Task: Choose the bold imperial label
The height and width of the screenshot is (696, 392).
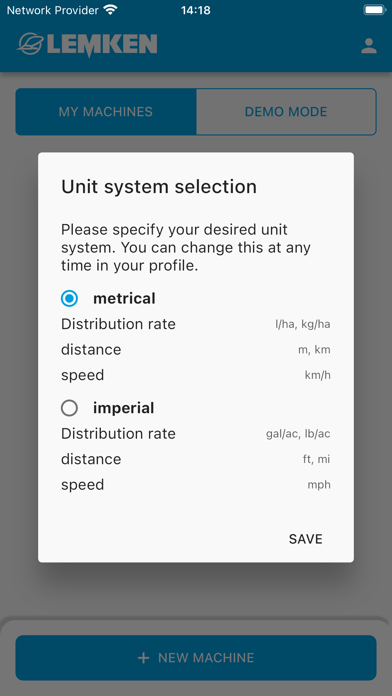Action: point(123,408)
